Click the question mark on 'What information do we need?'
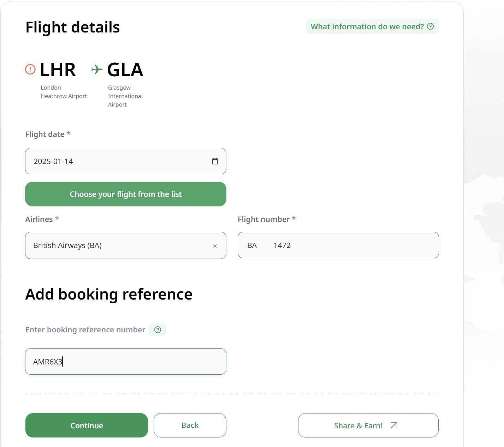The height and width of the screenshot is (447, 504). point(430,26)
